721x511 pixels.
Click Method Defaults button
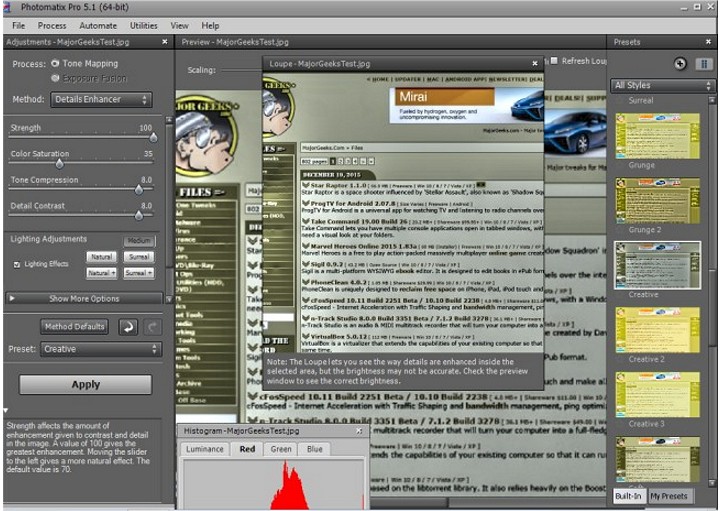[74, 327]
